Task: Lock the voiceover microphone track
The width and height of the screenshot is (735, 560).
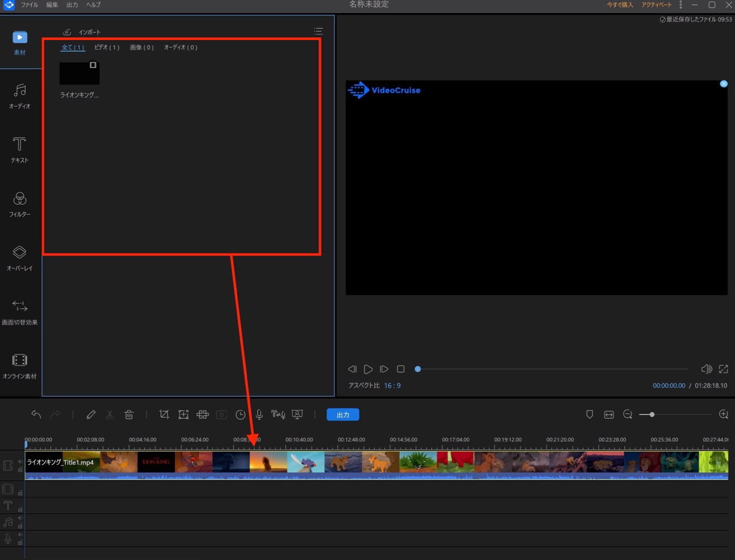Action: click(x=21, y=542)
